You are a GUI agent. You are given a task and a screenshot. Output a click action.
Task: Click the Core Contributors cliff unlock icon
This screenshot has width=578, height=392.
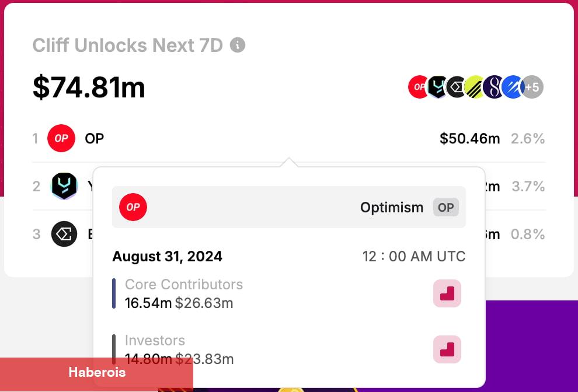pyautogui.click(x=447, y=293)
